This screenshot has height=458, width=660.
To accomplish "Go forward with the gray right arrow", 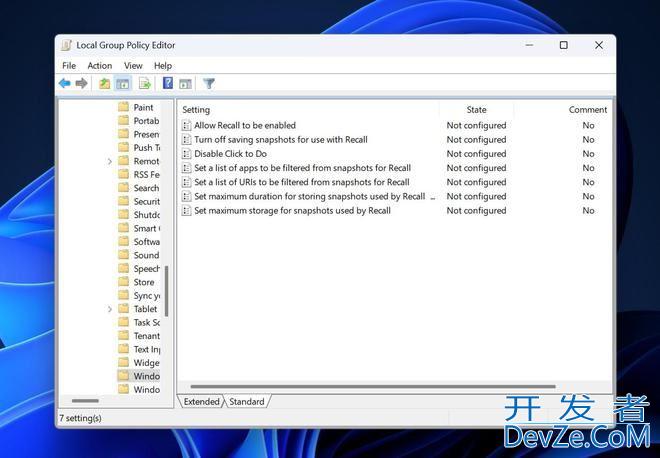I will click(x=81, y=83).
